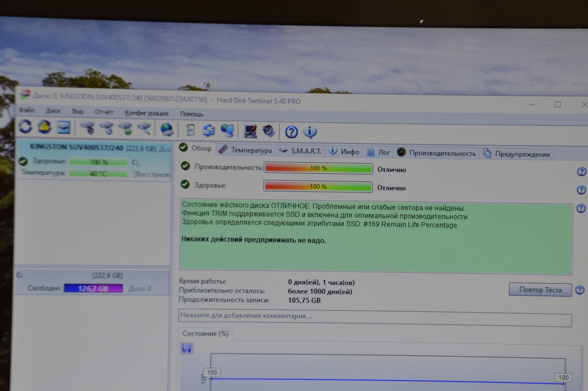The image size is (588, 391).
Task: Click the disk with magnifier test icon
Action: click(145, 129)
